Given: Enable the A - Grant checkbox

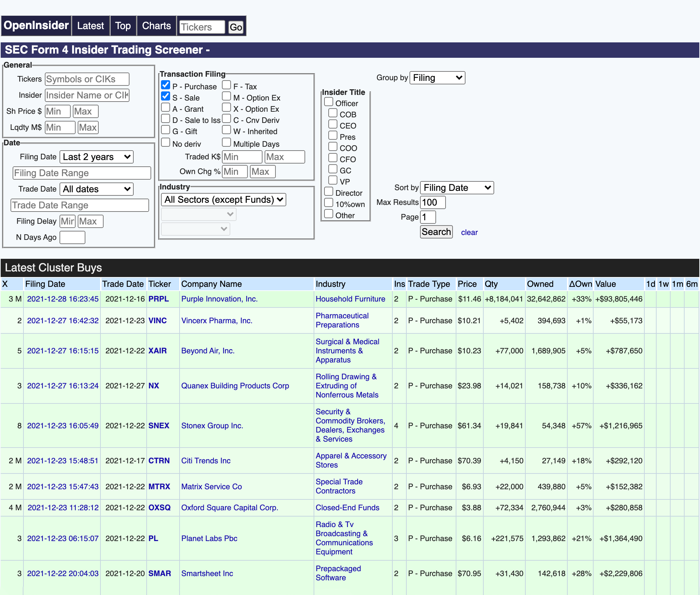Looking at the screenshot, I should point(166,108).
